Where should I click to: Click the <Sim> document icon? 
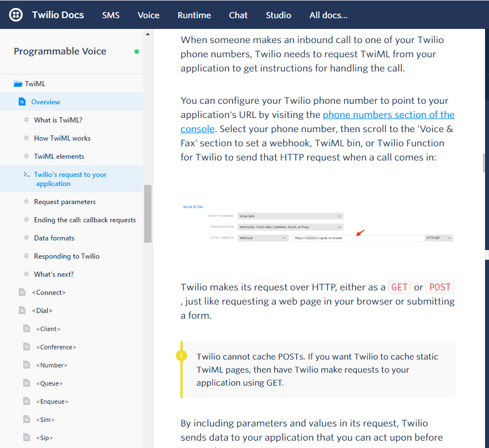[x=27, y=419]
